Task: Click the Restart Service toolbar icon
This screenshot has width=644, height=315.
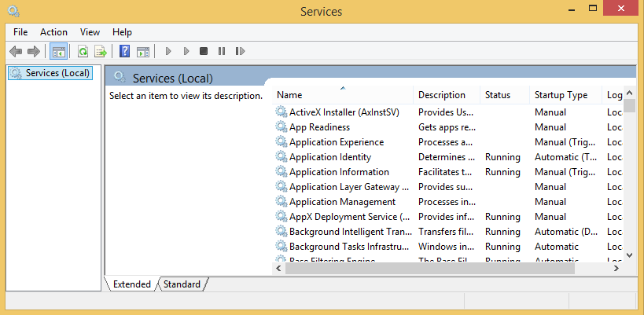Action: pos(239,51)
